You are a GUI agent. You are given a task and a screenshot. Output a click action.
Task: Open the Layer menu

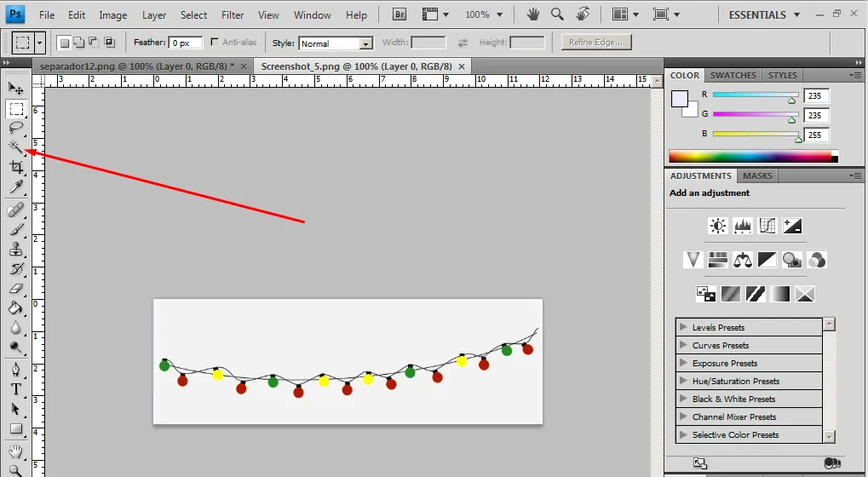pyautogui.click(x=154, y=15)
